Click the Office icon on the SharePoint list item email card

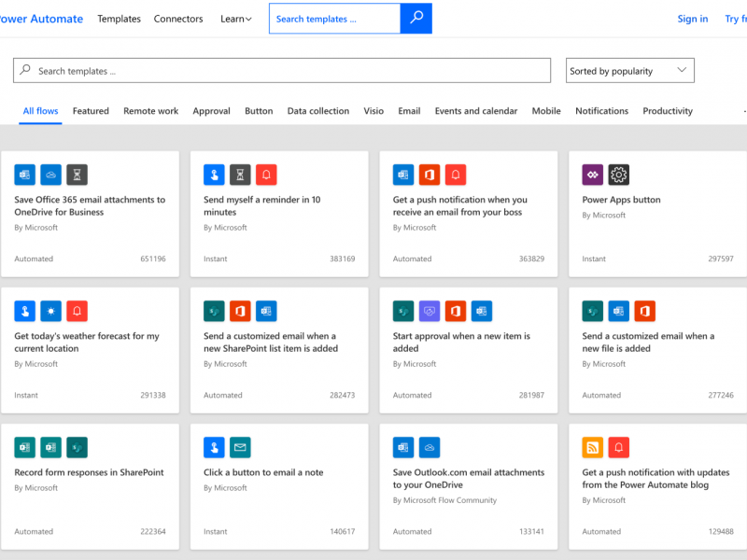pos(240,311)
